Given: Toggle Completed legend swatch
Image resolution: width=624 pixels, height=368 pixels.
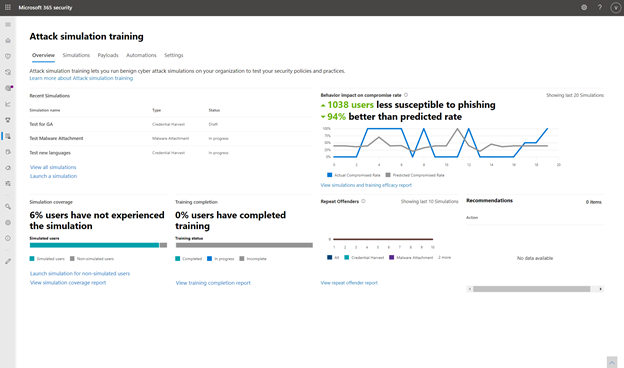Looking at the screenshot, I should 177,259.
